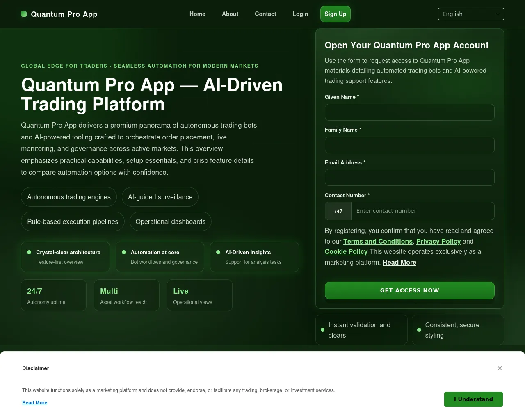Click the GET ACCESS NOW button

409,290
